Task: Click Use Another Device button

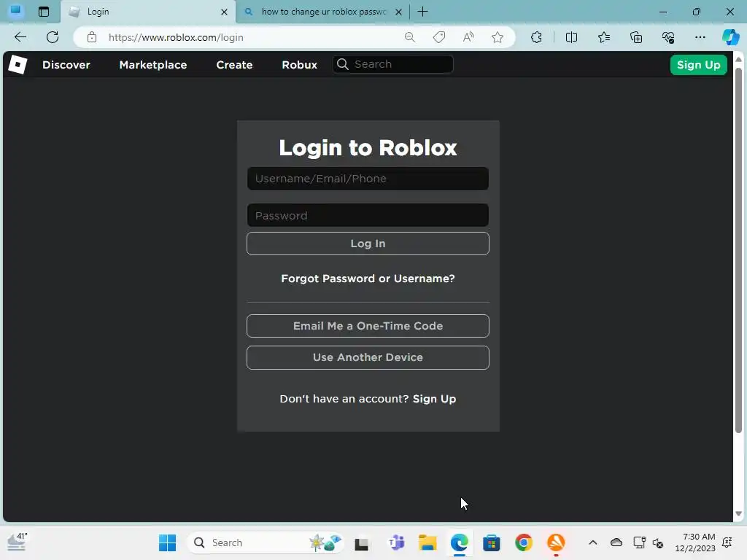Action: click(x=368, y=357)
